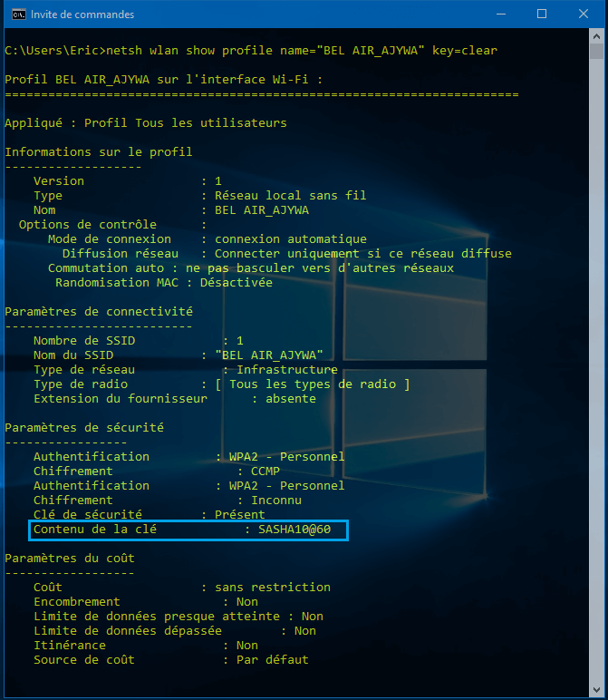
Task: Click the "Contenu de la clé" label
Action: coord(95,530)
